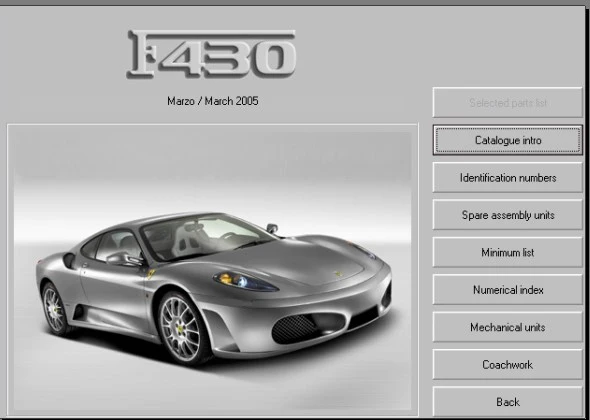Click the greyed-out Selected parts list button
This screenshot has width=590, height=420.
508,102
